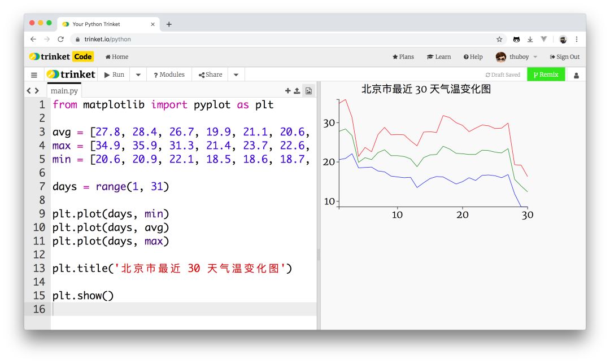Viewport: 610px width, 364px height.
Task: Go to the Home link
Action: (117, 57)
